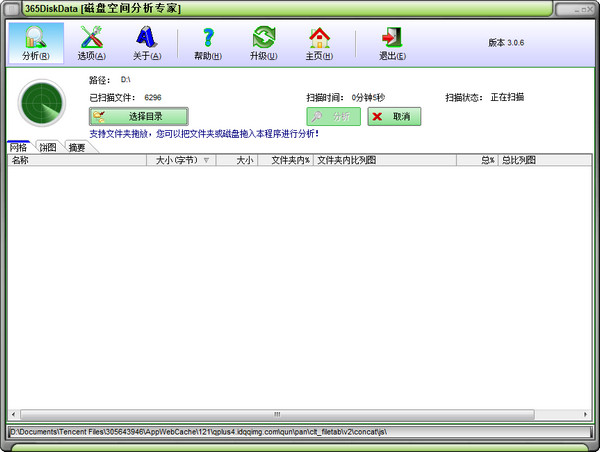Switch to the 饼图 pie chart tab
Image resolution: width=600 pixels, height=452 pixels.
click(x=48, y=147)
